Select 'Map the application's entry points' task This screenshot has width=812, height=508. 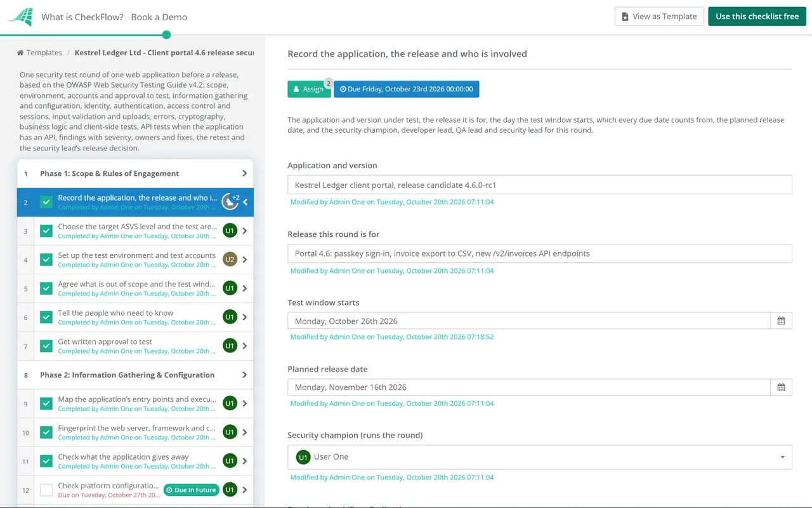coord(137,399)
